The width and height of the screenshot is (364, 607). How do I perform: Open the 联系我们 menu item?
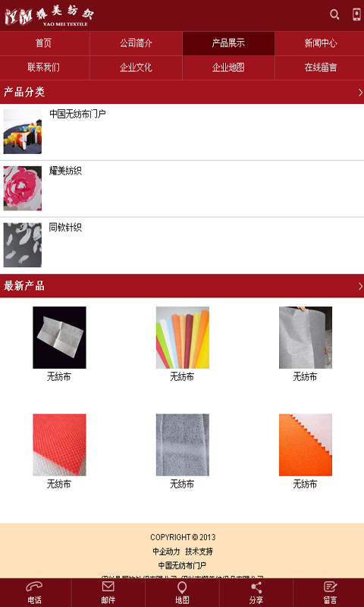click(x=45, y=68)
